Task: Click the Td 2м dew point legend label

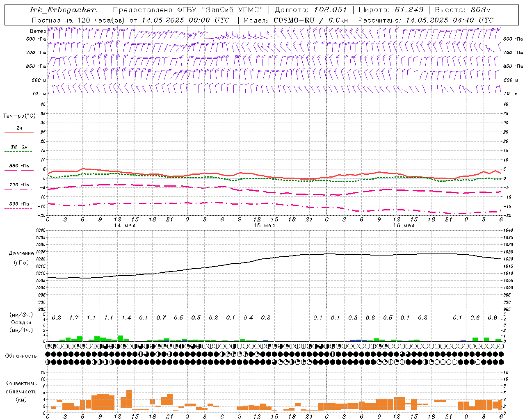Action: coord(19,147)
